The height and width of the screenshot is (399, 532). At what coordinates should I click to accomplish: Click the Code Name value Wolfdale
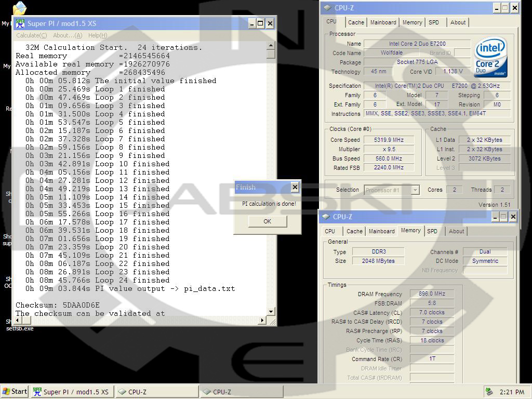(392, 52)
